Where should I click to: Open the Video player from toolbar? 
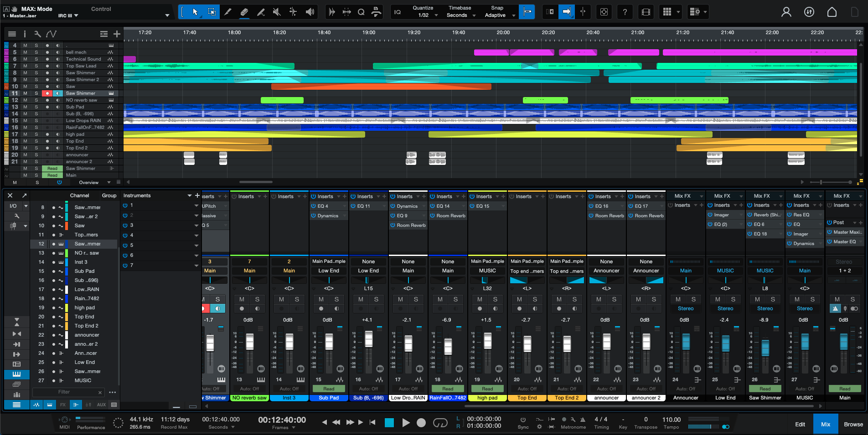(x=646, y=12)
